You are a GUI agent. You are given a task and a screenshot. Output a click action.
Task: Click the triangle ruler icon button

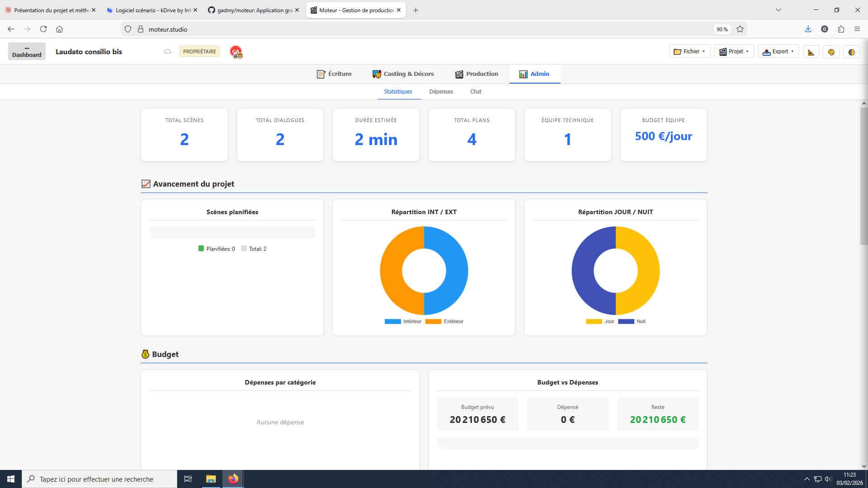[811, 52]
